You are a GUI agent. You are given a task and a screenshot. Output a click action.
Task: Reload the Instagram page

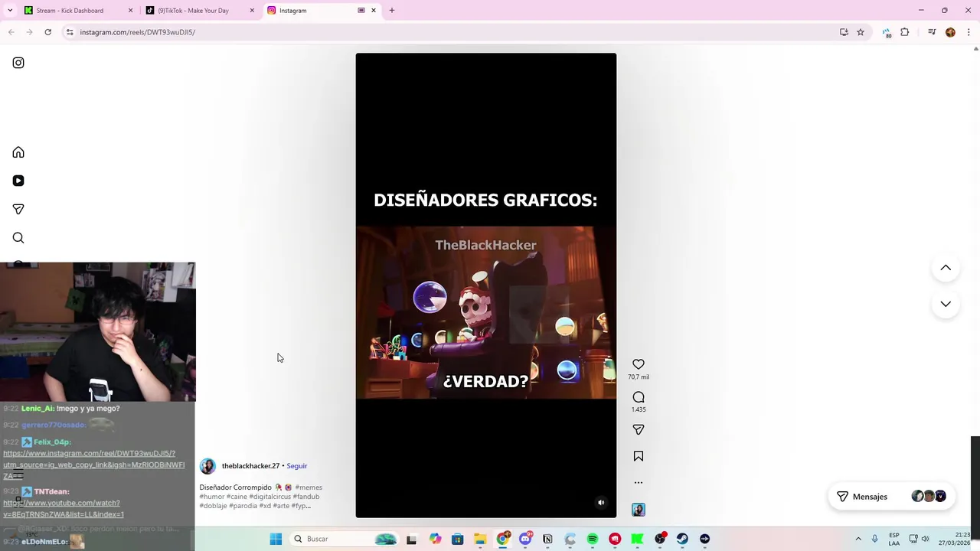coord(47,32)
